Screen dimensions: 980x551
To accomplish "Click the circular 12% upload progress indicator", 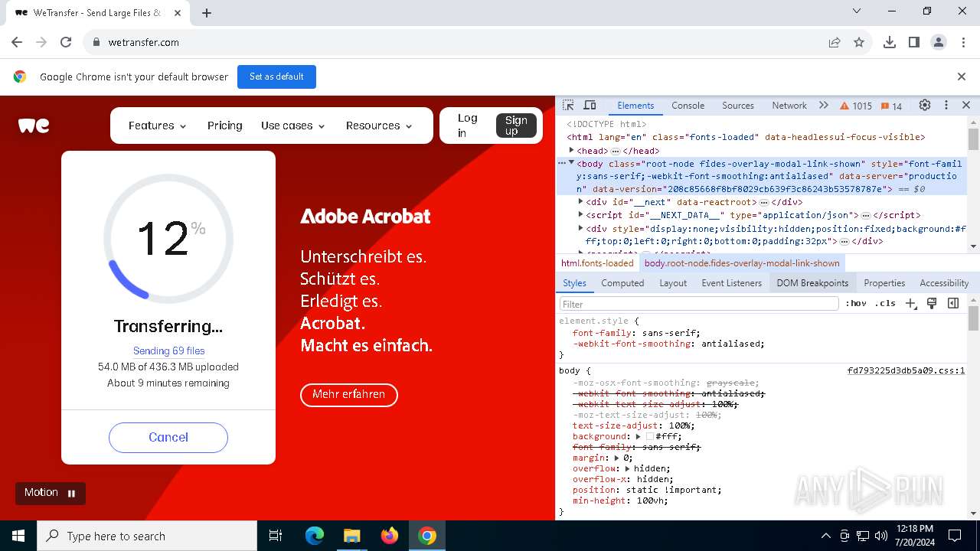I will pyautogui.click(x=168, y=239).
